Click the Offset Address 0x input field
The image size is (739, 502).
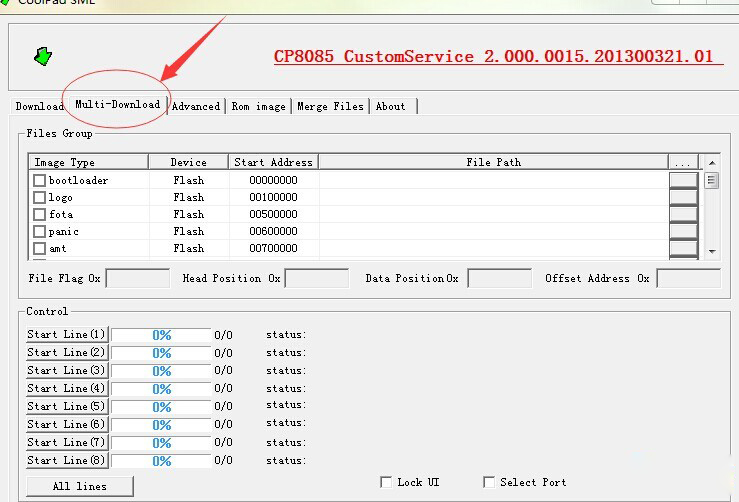(689, 278)
